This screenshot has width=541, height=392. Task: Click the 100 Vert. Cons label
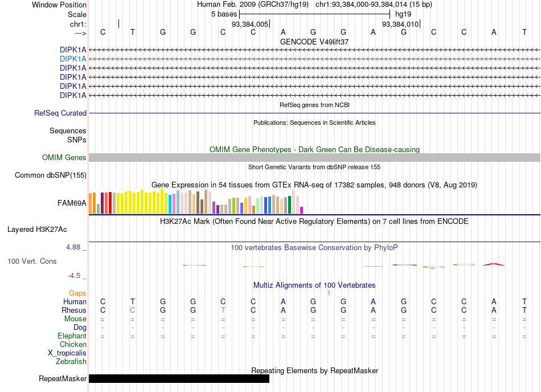[32, 261]
